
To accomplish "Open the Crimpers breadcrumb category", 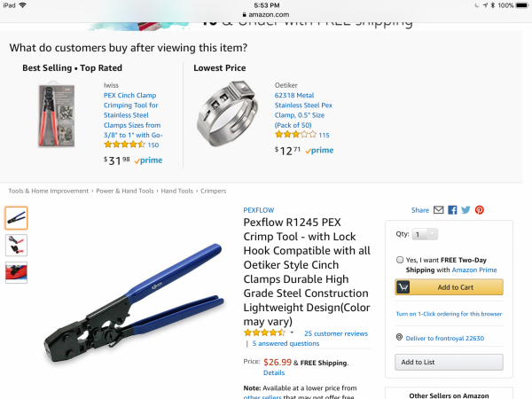I will click(x=213, y=191).
